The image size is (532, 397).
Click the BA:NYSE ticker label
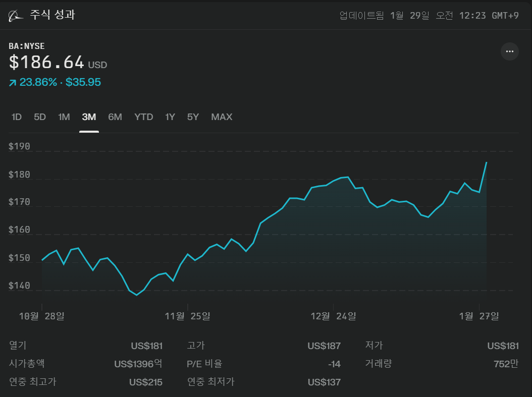click(x=27, y=46)
